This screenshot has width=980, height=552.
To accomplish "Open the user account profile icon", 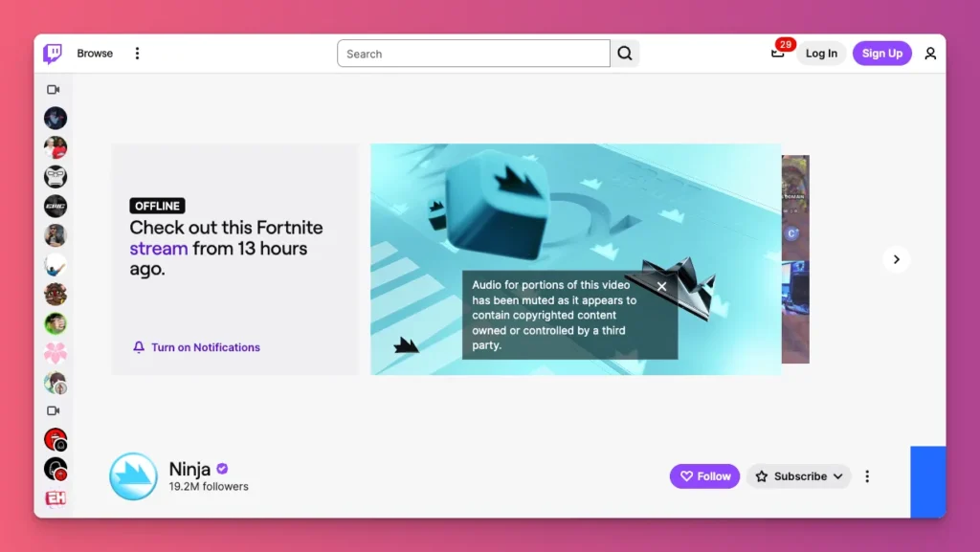I will 930,54.
